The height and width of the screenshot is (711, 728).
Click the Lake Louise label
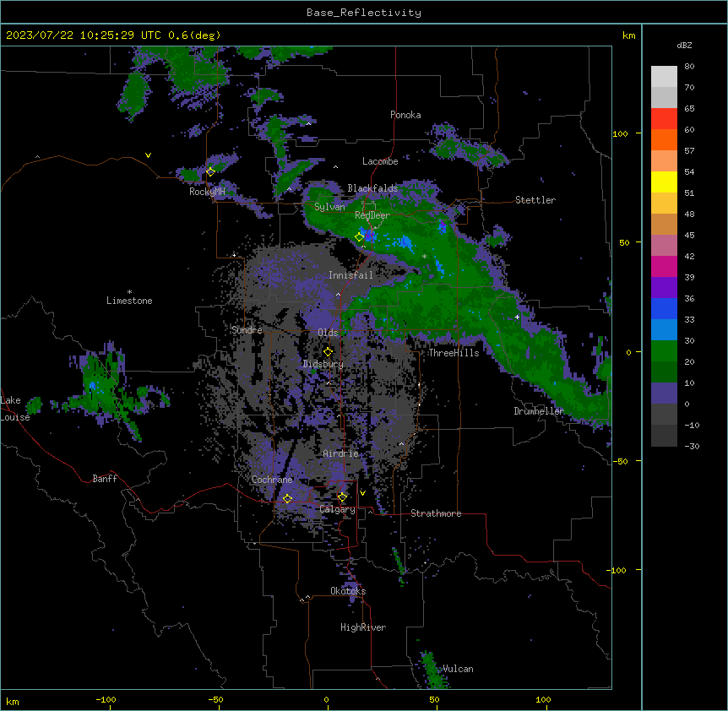pyautogui.click(x=15, y=409)
